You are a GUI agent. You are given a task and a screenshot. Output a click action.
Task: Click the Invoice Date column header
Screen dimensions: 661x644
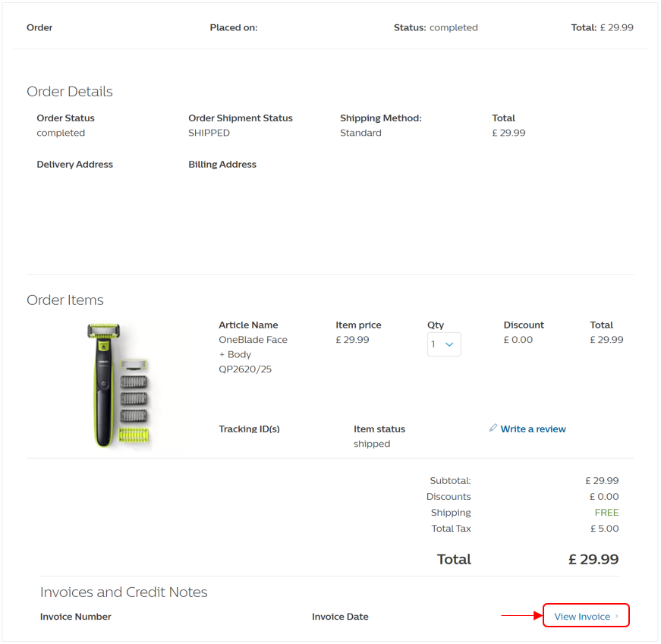[x=340, y=617]
